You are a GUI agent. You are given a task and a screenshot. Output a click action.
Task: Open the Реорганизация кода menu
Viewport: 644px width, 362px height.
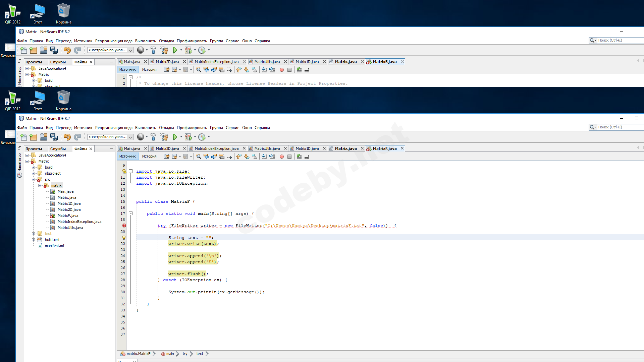click(114, 128)
